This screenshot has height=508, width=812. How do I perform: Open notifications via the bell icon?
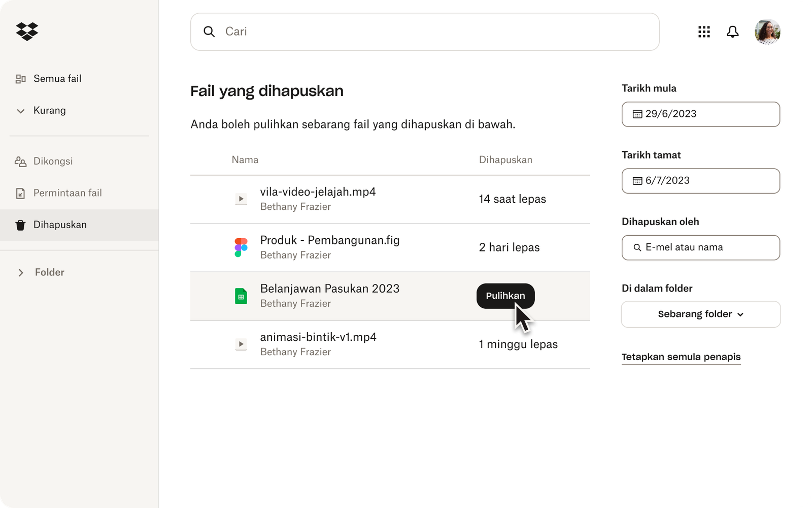[x=733, y=31]
